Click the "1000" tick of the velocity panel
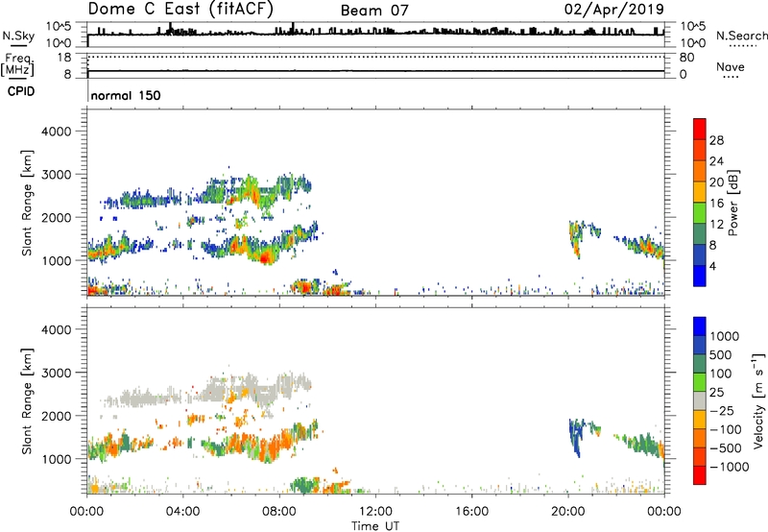Viewport: 768px width, 532px height. [57, 459]
